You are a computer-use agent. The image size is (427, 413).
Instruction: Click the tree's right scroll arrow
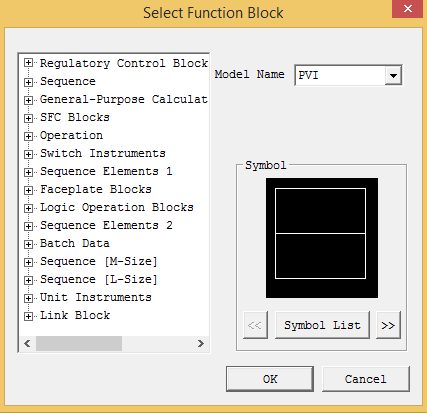tap(200, 344)
